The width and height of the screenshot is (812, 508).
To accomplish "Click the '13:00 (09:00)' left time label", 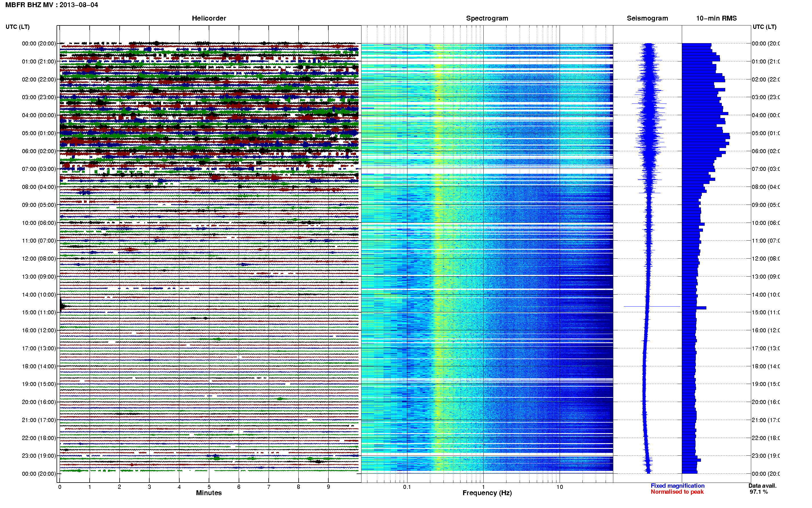I will point(39,277).
